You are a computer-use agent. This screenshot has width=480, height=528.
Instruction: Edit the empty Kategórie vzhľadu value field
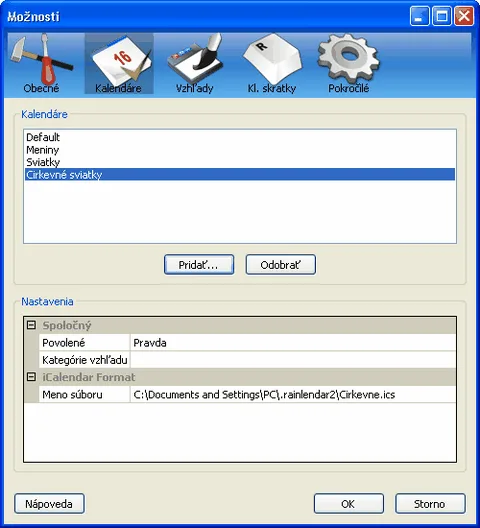[293, 360]
